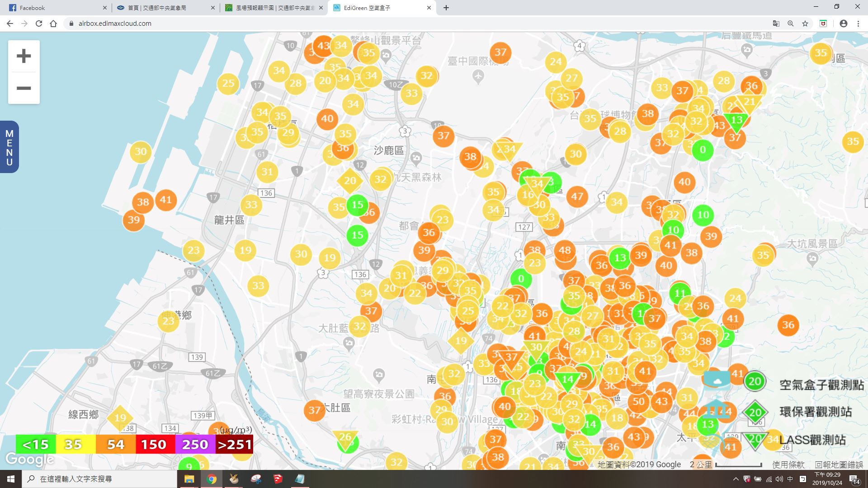The height and width of the screenshot is (488, 868).
Task: Open SketchUp from the taskbar
Action: tap(278, 479)
